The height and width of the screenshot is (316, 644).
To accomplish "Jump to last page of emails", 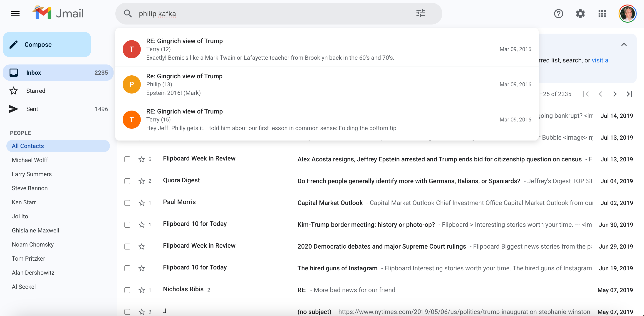I will 629,94.
